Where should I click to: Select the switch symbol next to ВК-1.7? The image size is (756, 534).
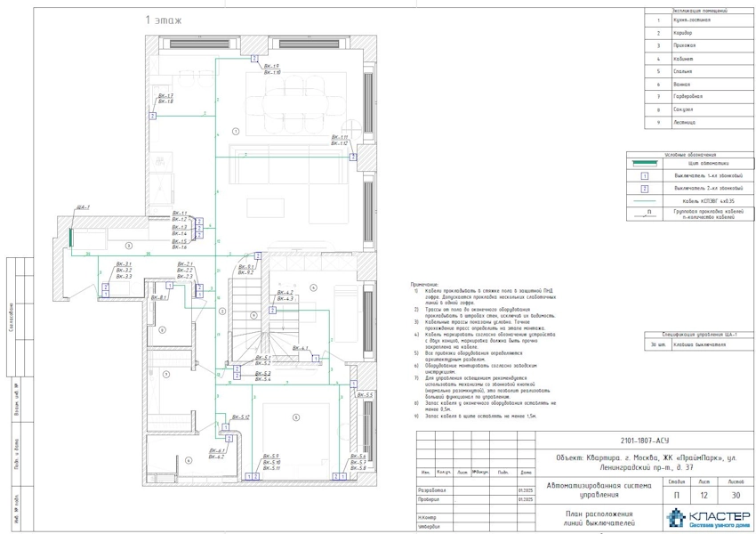[153, 116]
